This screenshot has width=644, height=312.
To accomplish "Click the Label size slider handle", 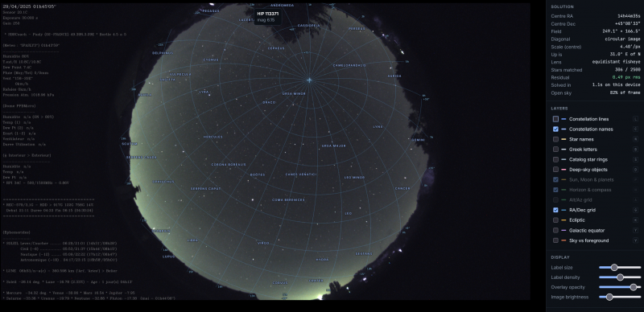I will (614, 268).
